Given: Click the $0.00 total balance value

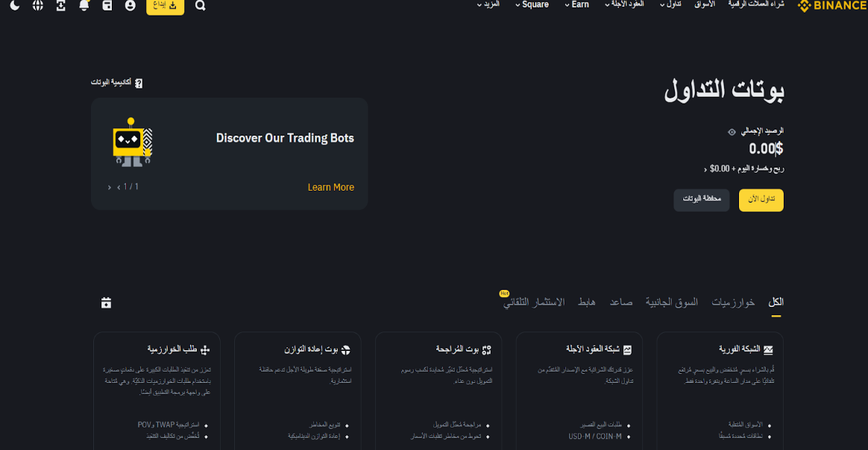Looking at the screenshot, I should 766,149.
